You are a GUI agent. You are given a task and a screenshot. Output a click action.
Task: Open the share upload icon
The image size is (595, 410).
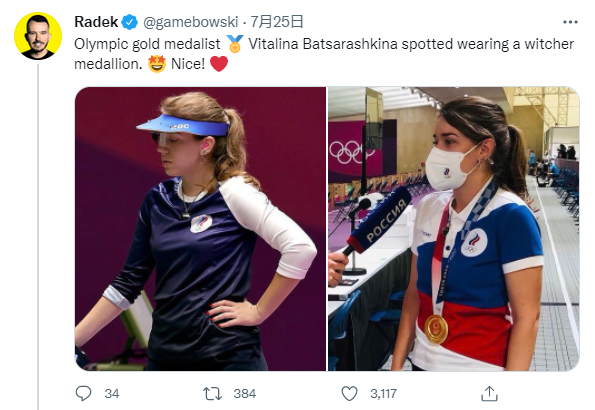(489, 394)
